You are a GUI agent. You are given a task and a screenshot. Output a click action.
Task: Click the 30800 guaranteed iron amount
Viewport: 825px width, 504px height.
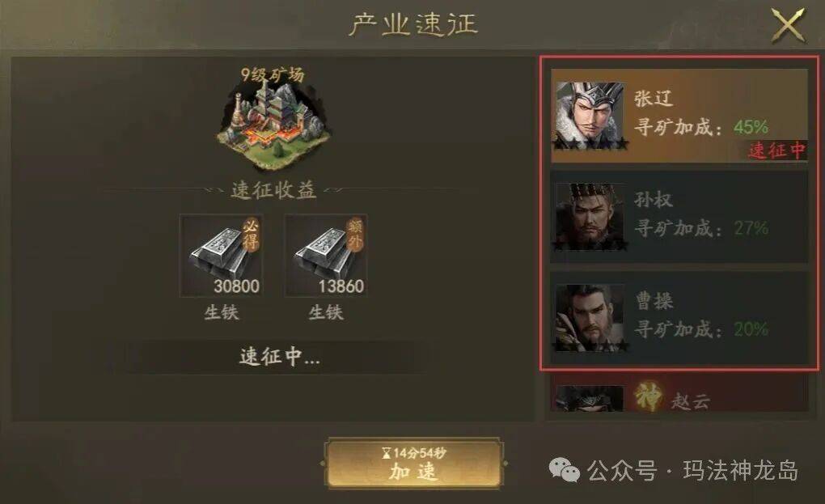(236, 286)
